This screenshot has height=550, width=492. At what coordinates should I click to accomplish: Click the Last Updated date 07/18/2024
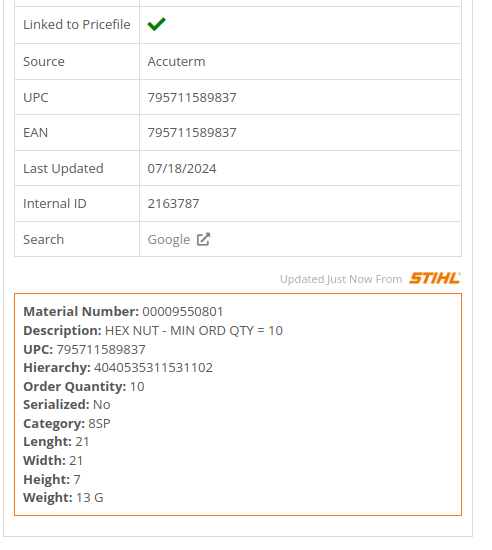tap(182, 168)
